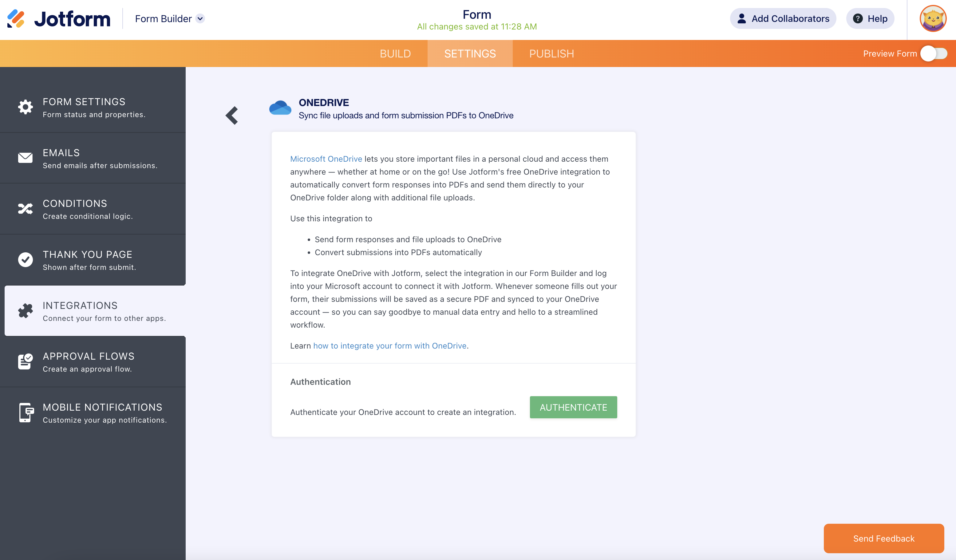Go back using the left chevron arrow
This screenshot has height=560, width=956.
[232, 115]
